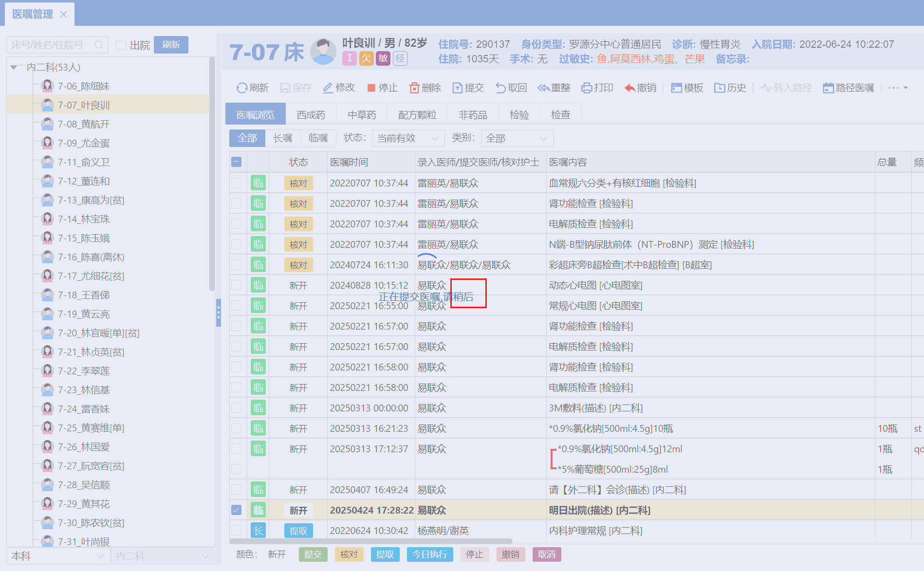Click the 修改 edit pencil icon
This screenshot has width=924, height=571.
click(x=328, y=88)
